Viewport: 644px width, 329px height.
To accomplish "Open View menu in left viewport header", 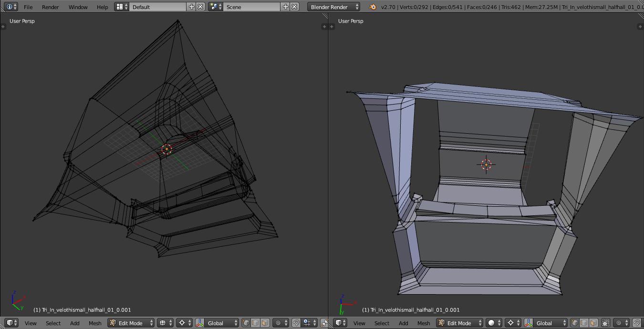I will pyautogui.click(x=31, y=323).
